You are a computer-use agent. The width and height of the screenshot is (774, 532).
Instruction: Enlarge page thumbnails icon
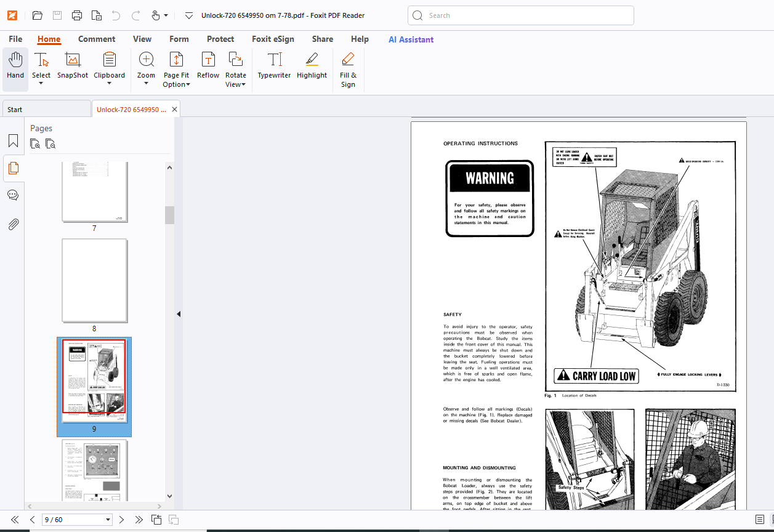click(36, 144)
